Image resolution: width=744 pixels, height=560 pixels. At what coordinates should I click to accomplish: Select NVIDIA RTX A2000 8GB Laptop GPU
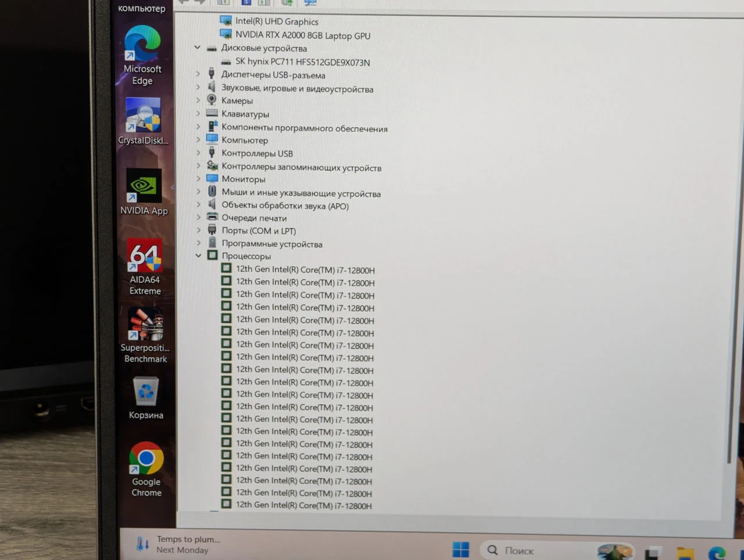302,35
